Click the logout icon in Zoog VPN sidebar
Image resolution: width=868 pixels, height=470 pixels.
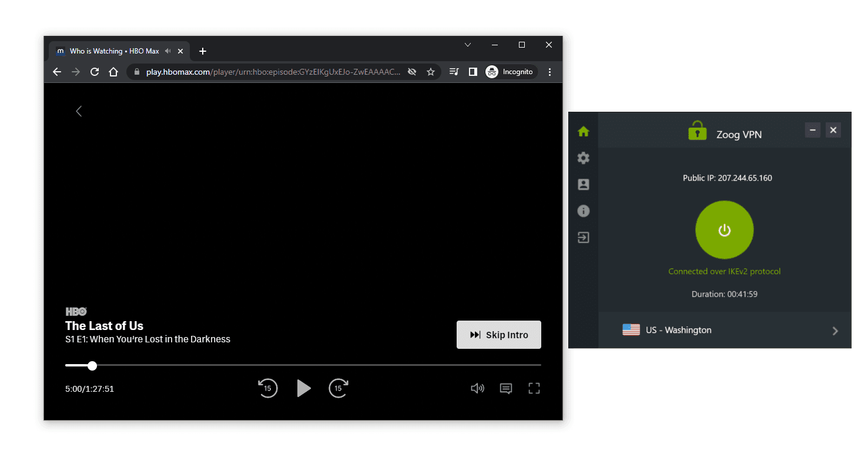coord(583,237)
